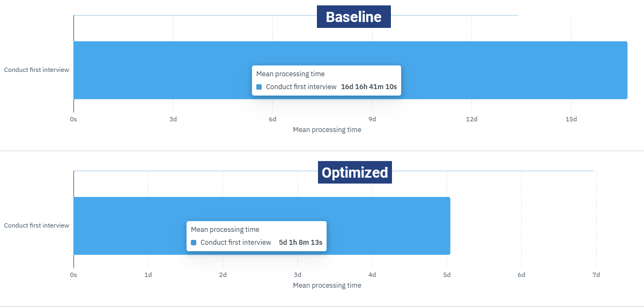Click the 4d tick on the Optimized axis
The width and height of the screenshot is (644, 307).
[x=372, y=275]
